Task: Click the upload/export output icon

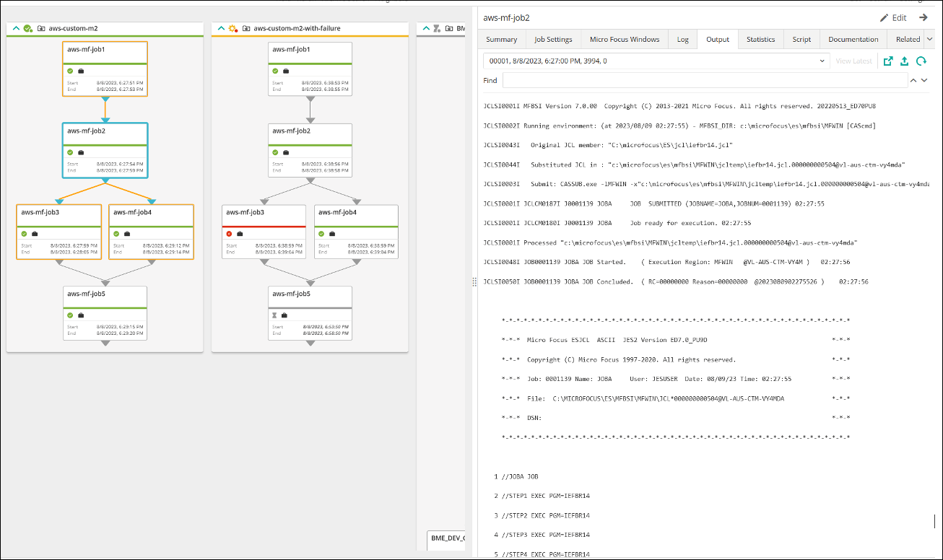Action: (903, 61)
